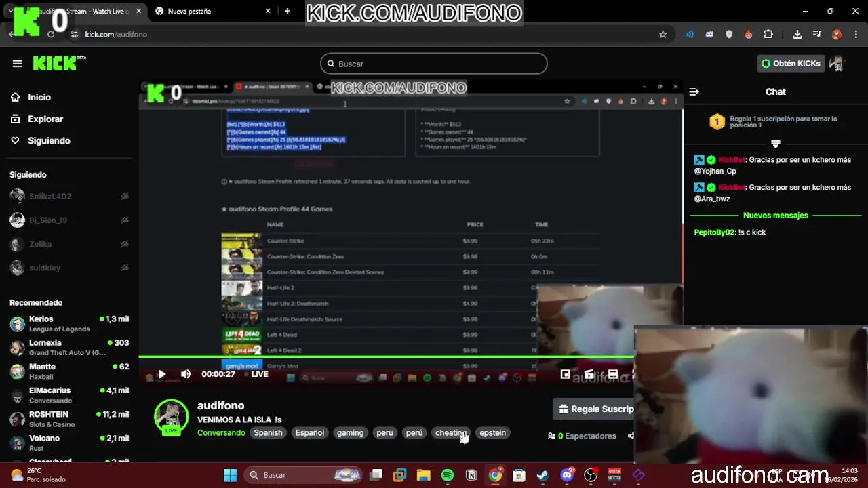Image resolution: width=868 pixels, height=488 pixels.
Task: Open the weather widget showing 26°C
Action: tap(39, 475)
